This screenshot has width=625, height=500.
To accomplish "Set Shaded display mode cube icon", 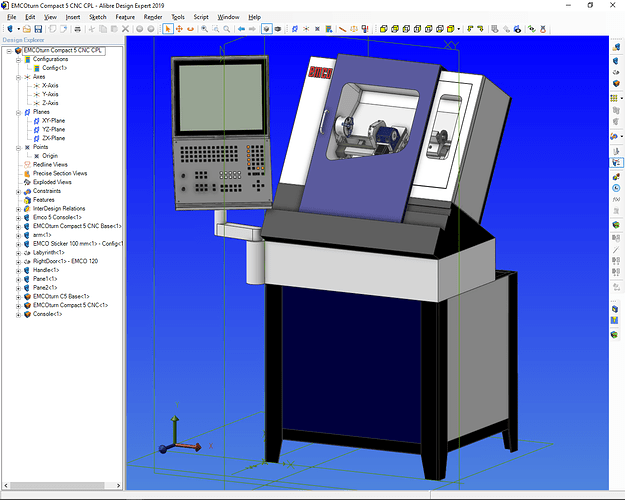I will click(383, 29).
